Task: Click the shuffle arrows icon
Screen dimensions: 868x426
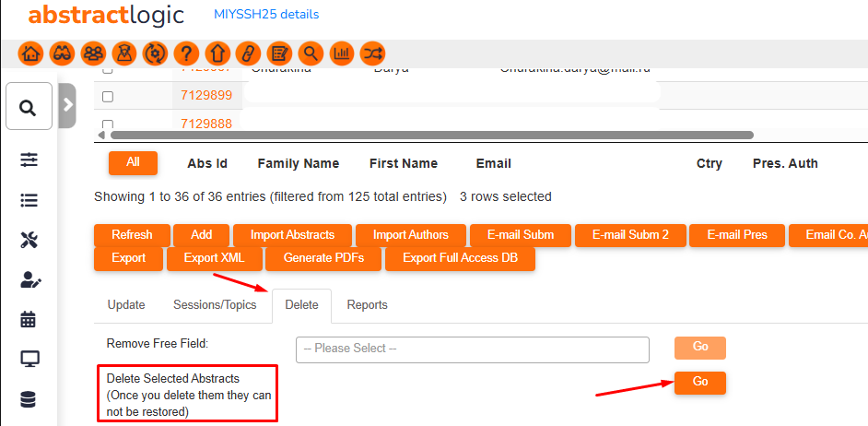Action: tap(373, 53)
